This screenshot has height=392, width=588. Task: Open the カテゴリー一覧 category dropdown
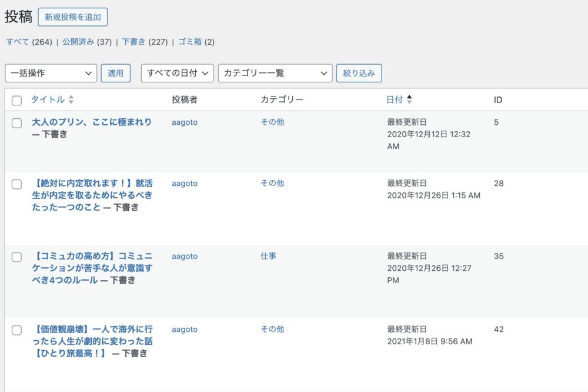coord(275,73)
